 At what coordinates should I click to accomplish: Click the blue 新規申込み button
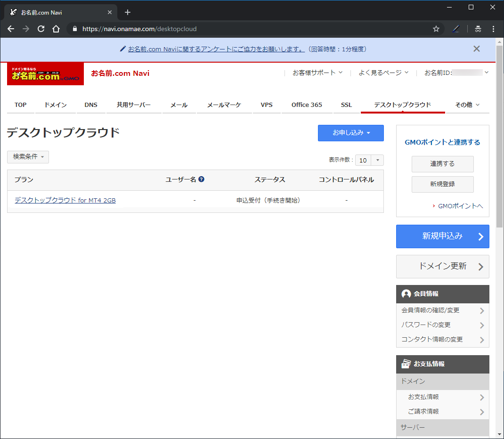click(x=443, y=236)
